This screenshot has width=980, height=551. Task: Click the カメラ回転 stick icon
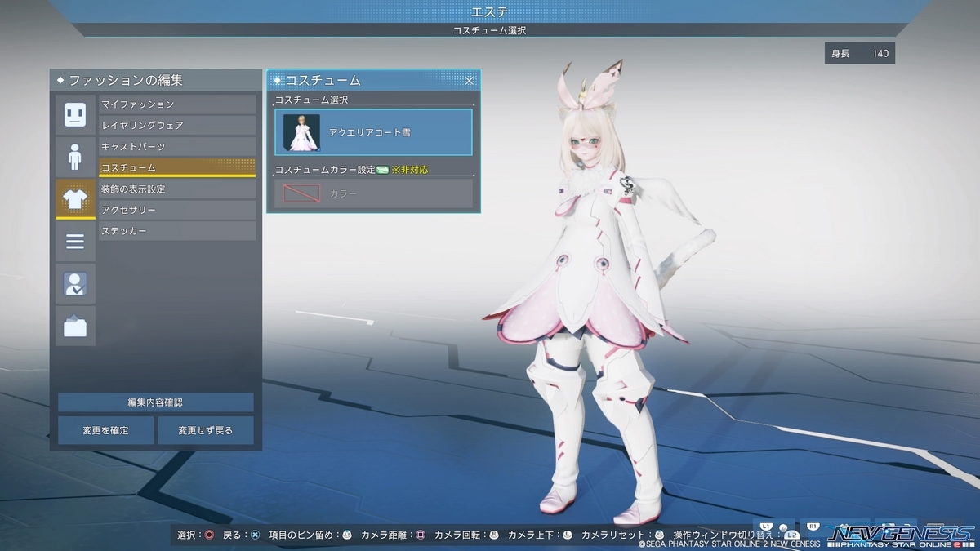pyautogui.click(x=494, y=535)
